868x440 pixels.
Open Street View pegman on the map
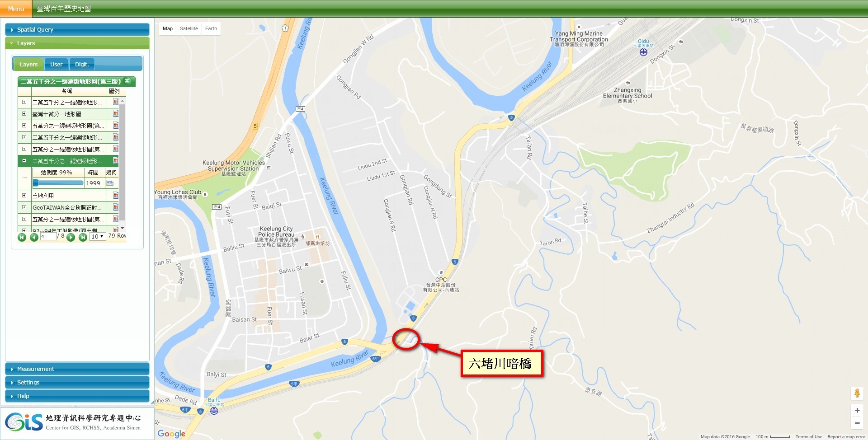click(x=857, y=393)
